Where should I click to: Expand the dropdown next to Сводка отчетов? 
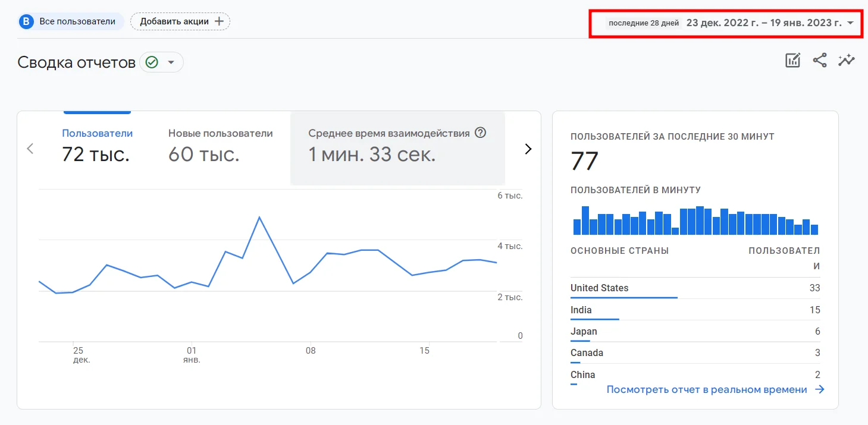171,62
